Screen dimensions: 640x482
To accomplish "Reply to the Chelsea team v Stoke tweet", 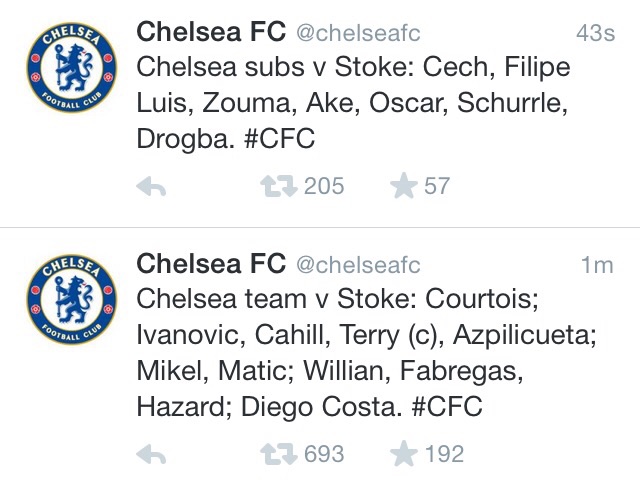I will click(x=151, y=454).
